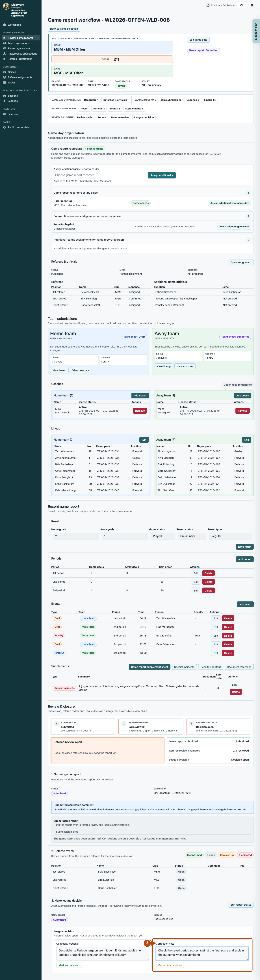
Task: Click Mark as reviewed button
Action: pos(69,965)
